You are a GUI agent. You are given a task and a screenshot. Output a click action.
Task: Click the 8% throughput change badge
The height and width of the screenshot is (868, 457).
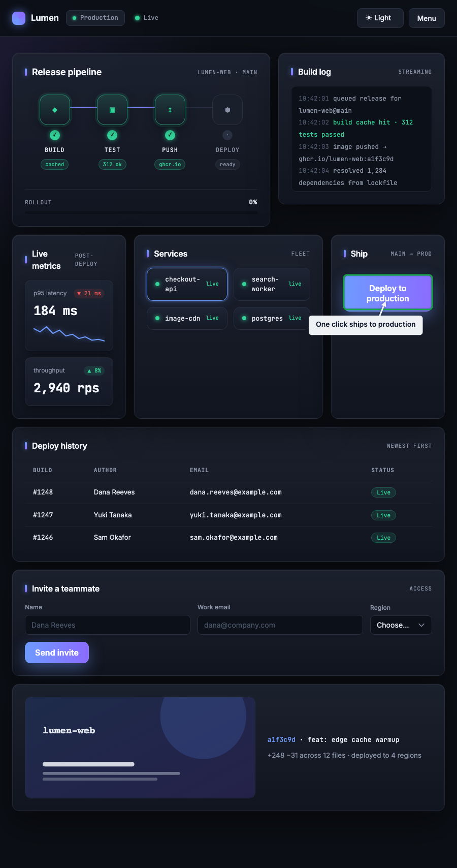94,370
